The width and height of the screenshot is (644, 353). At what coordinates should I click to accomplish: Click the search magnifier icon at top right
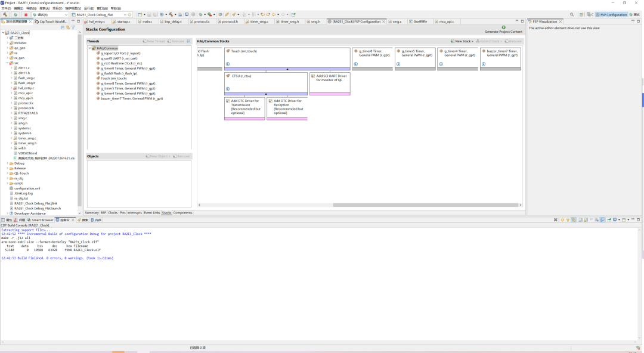click(572, 14)
